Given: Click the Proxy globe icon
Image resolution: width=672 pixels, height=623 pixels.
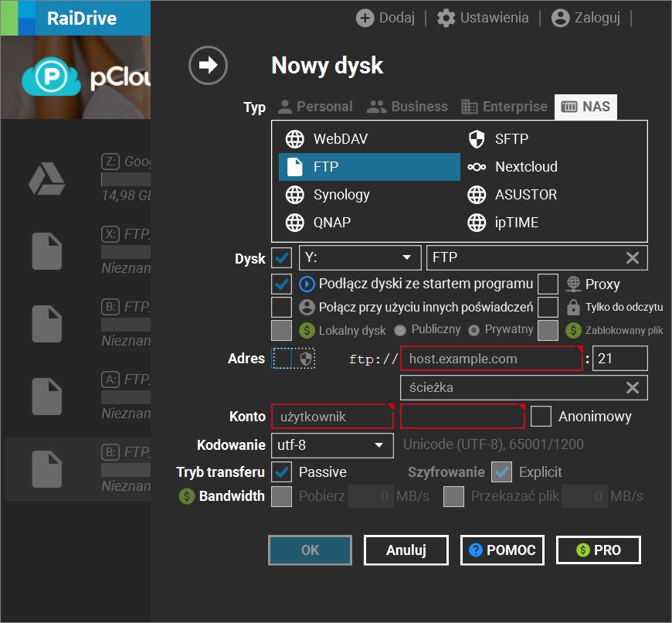Looking at the screenshot, I should coord(573,284).
